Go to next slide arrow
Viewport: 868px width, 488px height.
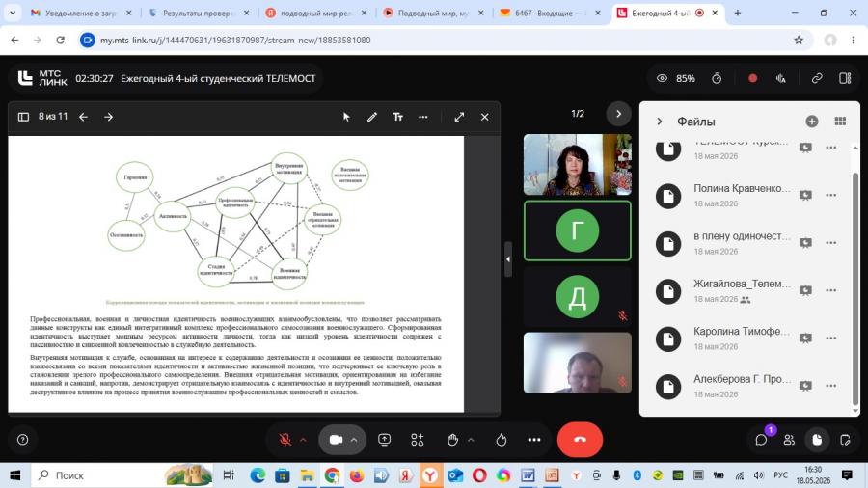pyautogui.click(x=108, y=117)
